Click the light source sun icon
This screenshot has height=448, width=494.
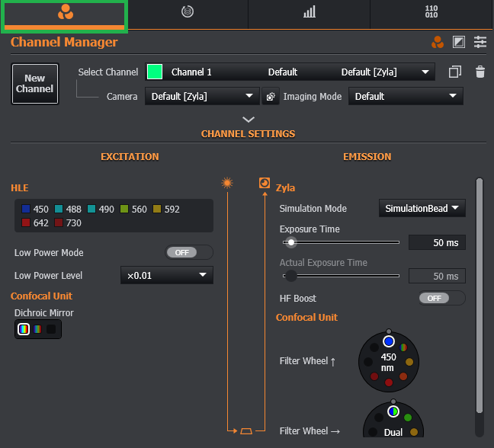tap(226, 183)
